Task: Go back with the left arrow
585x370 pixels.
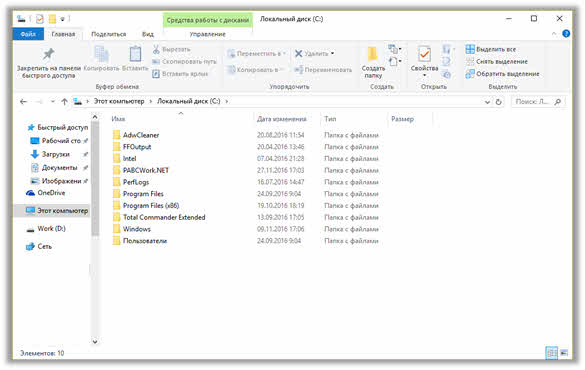Action: point(24,101)
